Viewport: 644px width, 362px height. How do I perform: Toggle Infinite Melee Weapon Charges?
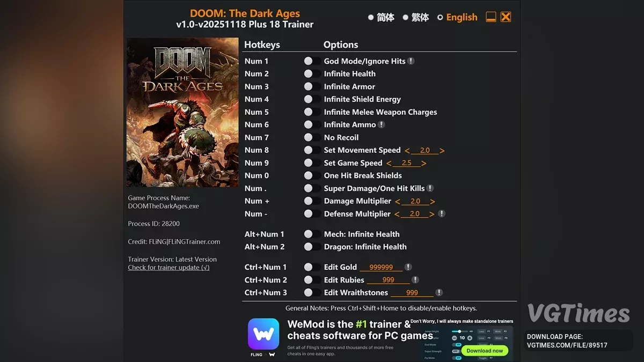pos(312,112)
